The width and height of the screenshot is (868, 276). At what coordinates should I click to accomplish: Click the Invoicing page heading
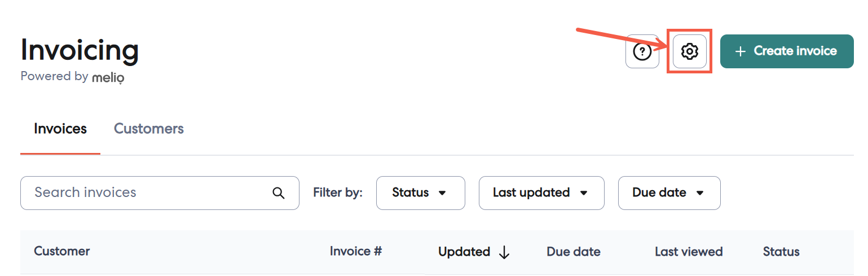(x=80, y=50)
